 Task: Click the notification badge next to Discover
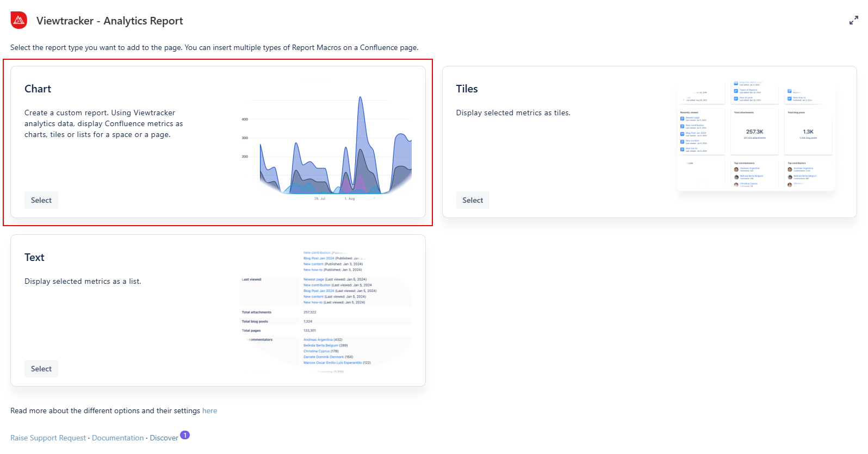185,435
